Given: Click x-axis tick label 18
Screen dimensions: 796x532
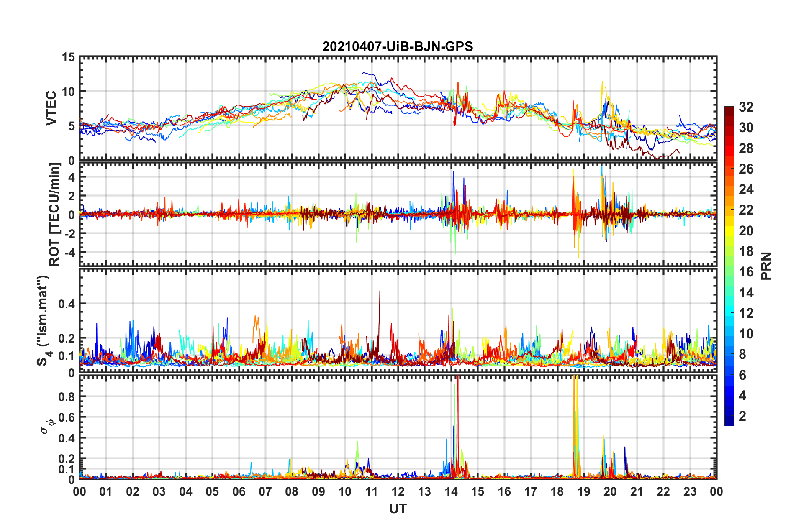Looking at the screenshot, I should 557,491.
